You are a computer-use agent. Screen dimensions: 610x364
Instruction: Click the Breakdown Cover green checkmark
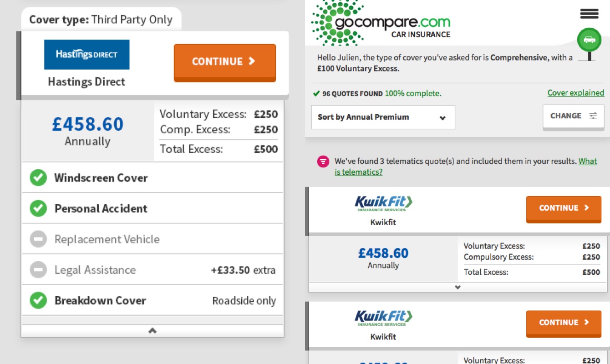coord(38,300)
